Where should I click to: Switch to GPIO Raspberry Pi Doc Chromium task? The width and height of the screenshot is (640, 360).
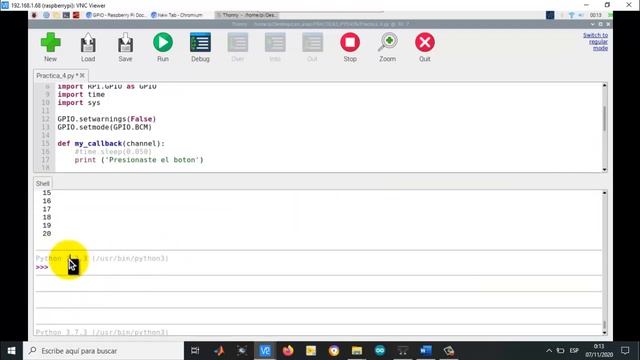point(116,15)
